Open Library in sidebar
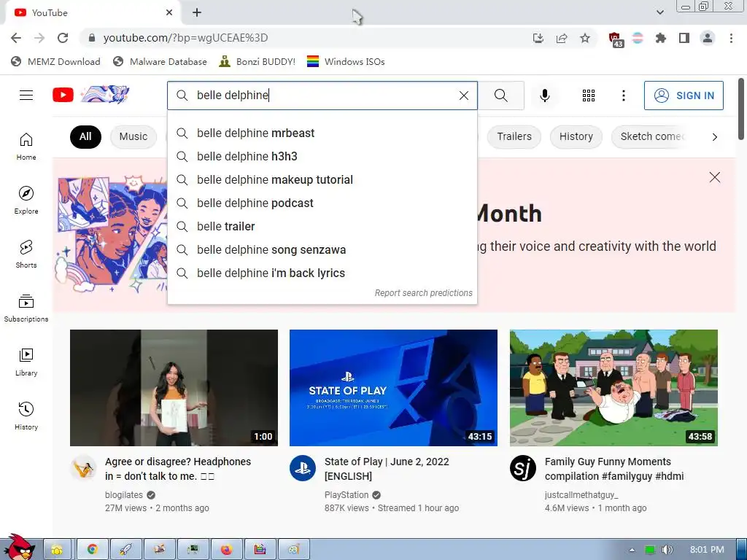The height and width of the screenshot is (560, 747). 26,362
